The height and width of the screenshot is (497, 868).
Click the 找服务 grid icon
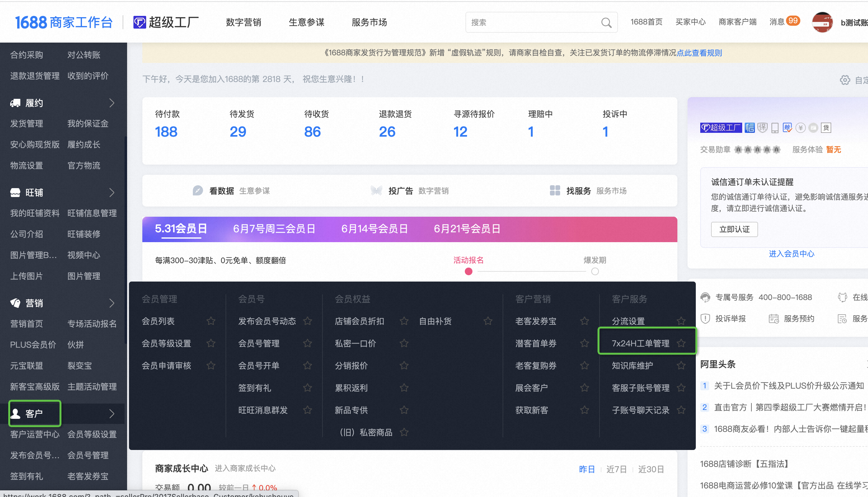coord(555,190)
